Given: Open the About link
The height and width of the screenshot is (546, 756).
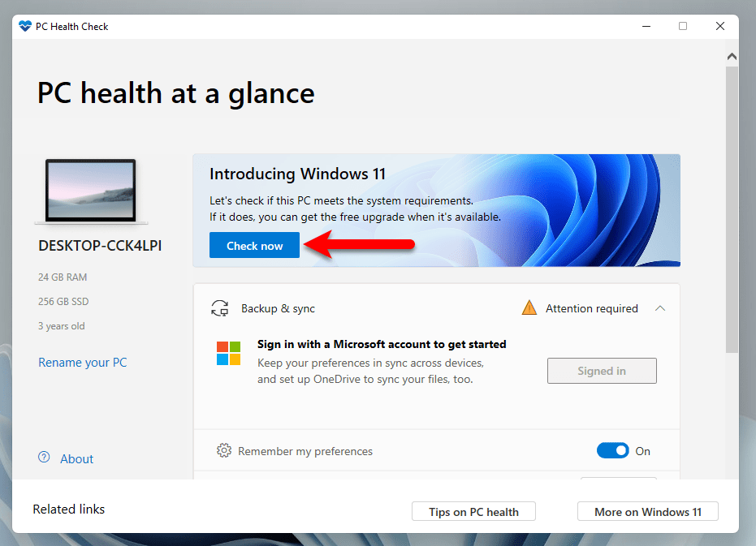Looking at the screenshot, I should pos(76,458).
